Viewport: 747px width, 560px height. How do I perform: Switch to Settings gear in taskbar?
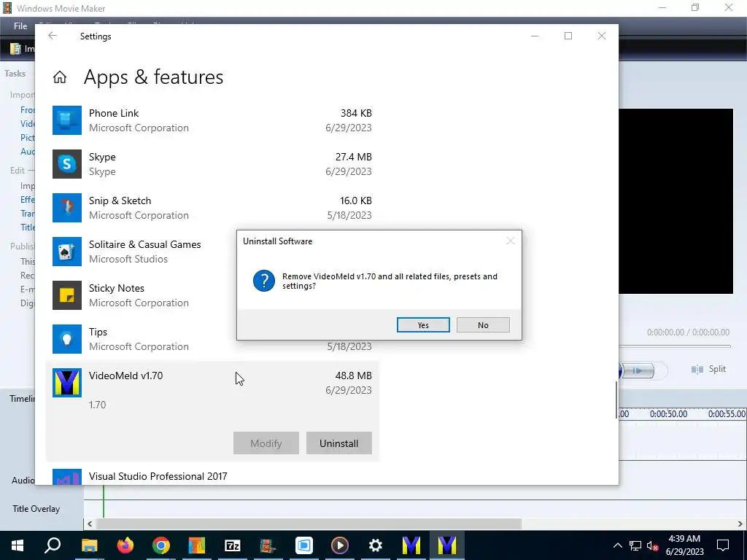[x=376, y=545]
